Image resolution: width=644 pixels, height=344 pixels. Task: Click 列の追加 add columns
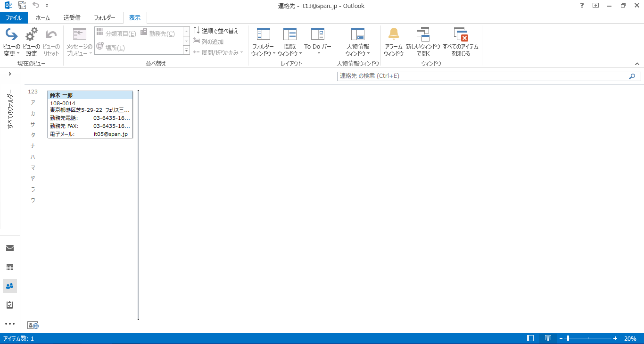click(208, 42)
